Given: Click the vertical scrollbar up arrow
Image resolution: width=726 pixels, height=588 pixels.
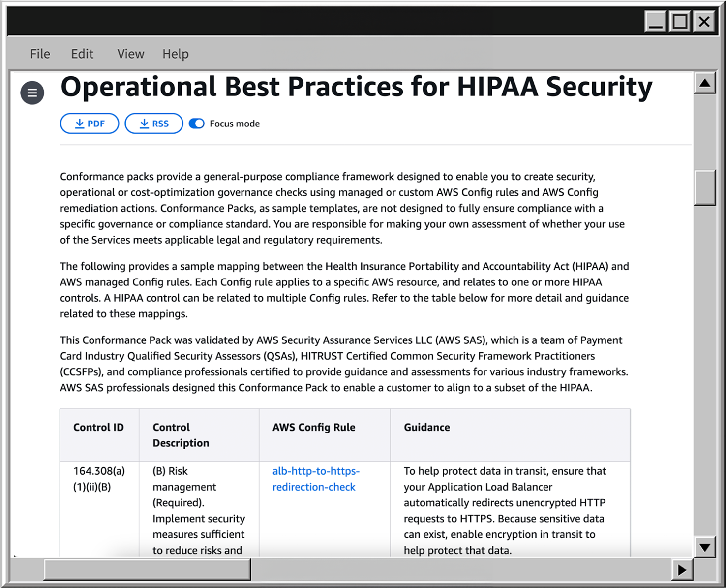Looking at the screenshot, I should [x=705, y=83].
